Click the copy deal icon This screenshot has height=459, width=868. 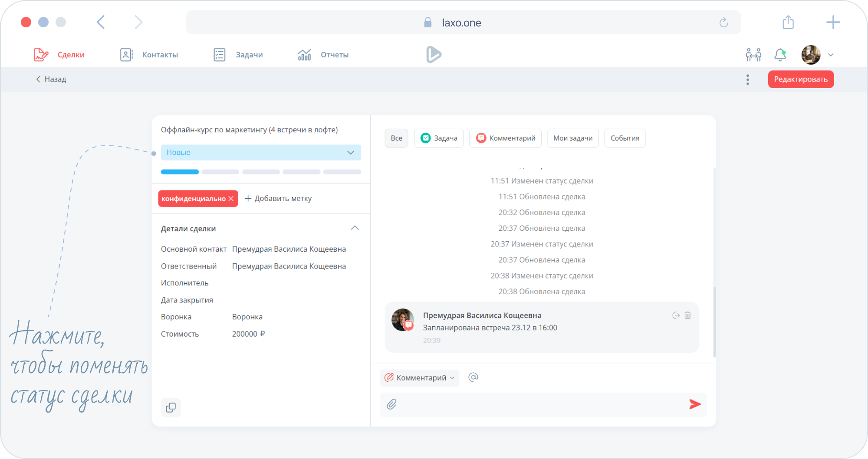[x=171, y=407]
